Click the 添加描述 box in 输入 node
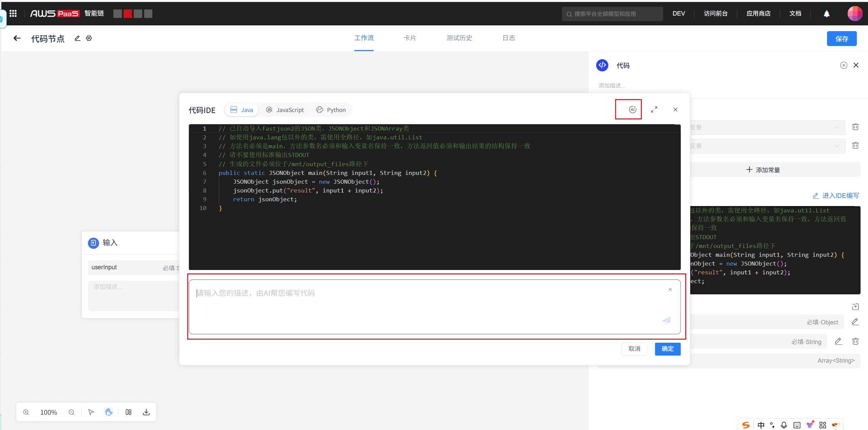Viewport: 868px width, 430px height. 133,296
